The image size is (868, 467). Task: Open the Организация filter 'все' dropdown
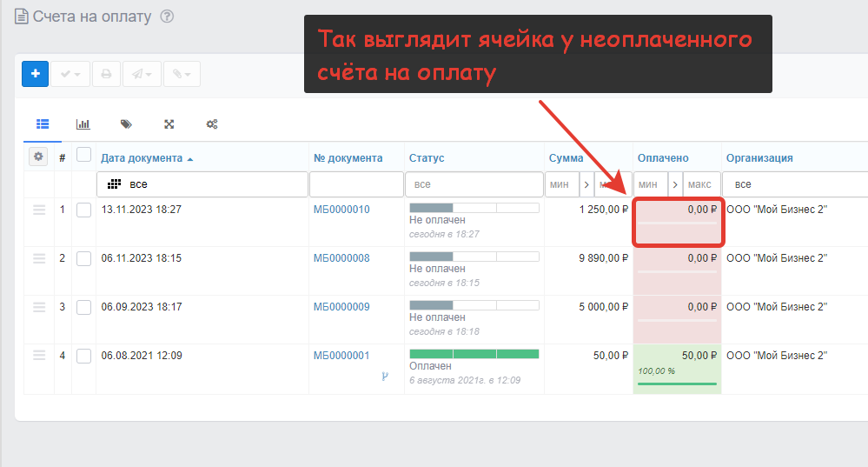[x=796, y=184]
